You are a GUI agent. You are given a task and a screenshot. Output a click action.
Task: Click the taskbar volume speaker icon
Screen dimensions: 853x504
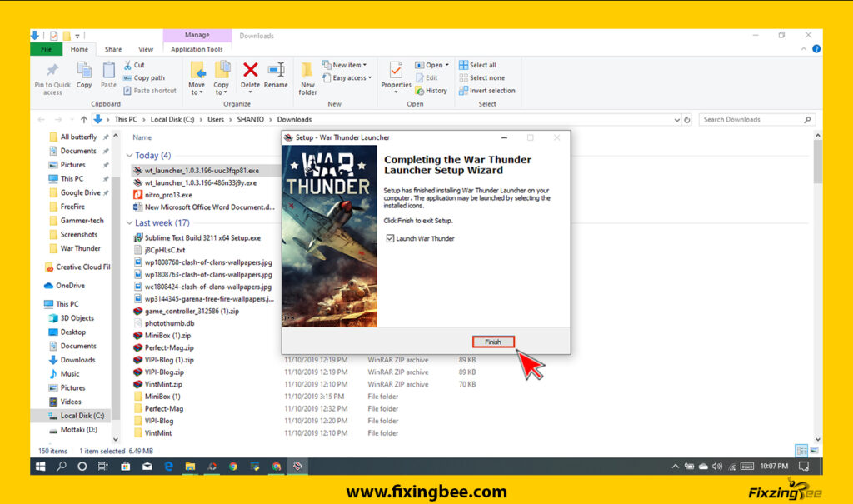click(717, 467)
